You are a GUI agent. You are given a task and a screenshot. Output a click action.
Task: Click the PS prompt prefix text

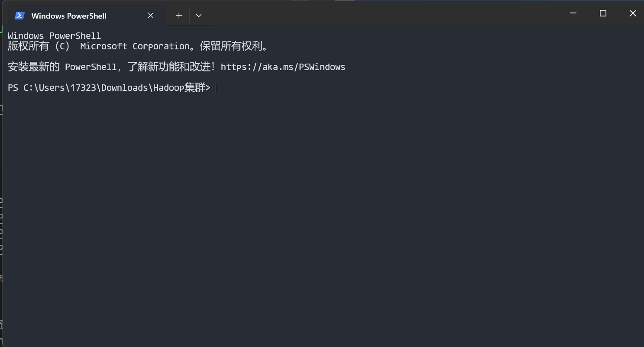click(x=13, y=87)
